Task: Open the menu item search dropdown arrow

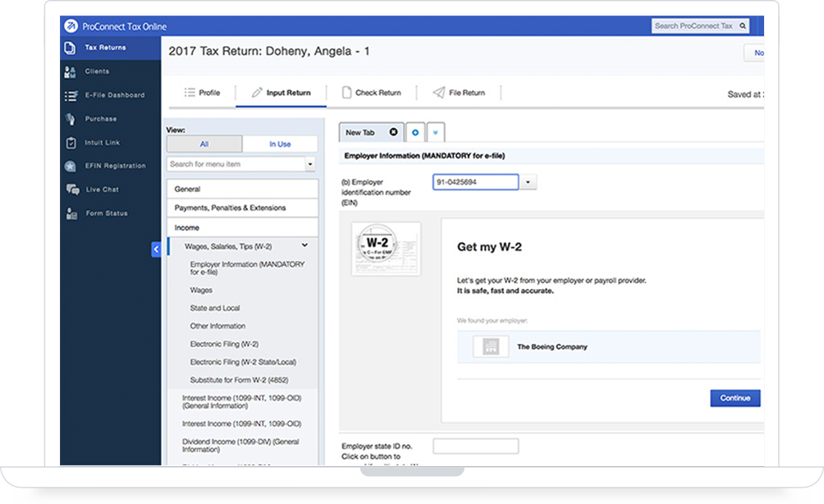Action: click(310, 164)
